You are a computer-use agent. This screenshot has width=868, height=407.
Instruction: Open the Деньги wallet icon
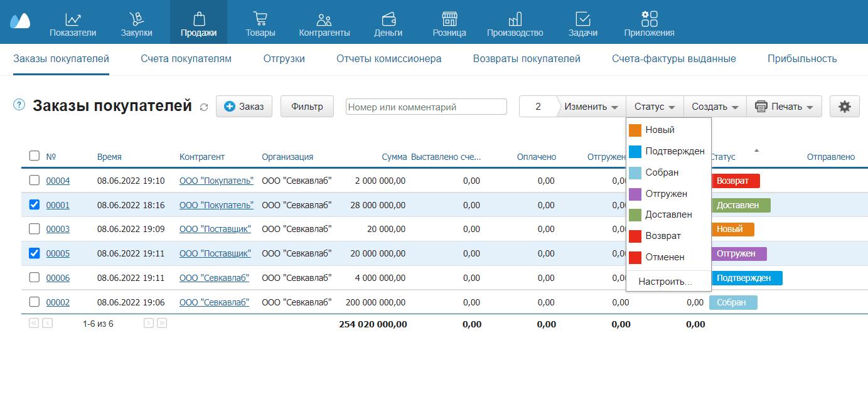pyautogui.click(x=388, y=19)
